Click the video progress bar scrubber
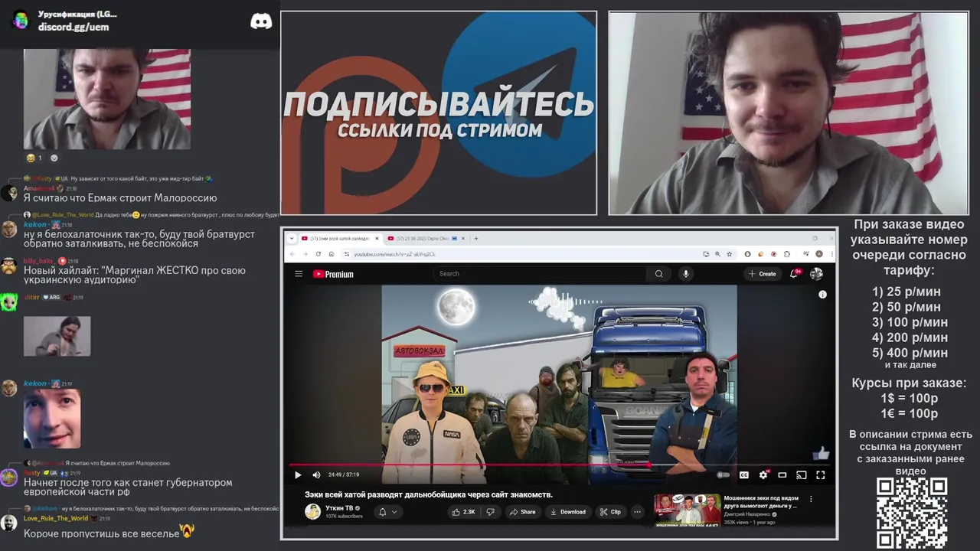This screenshot has width=980, height=551. [648, 465]
